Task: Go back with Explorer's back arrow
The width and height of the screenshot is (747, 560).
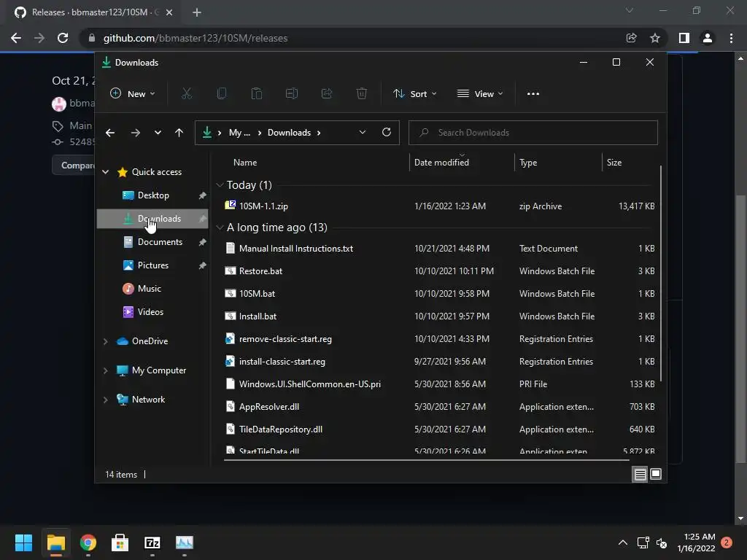Action: [x=110, y=133]
